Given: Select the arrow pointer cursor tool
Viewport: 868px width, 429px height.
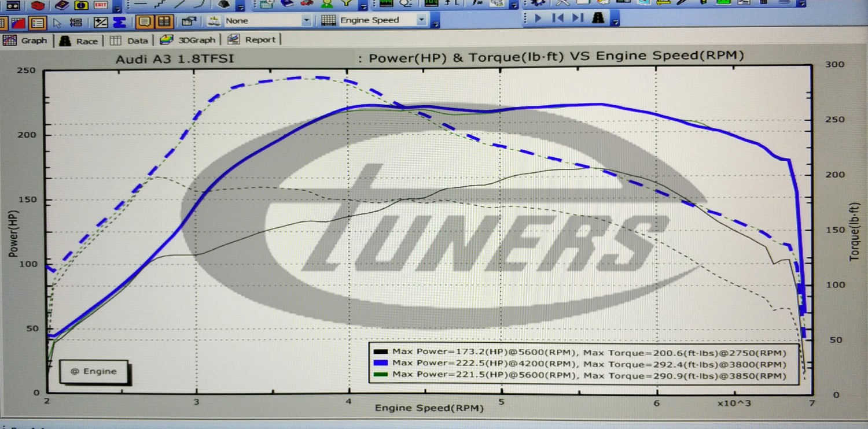Looking at the screenshot, I should (57, 23).
